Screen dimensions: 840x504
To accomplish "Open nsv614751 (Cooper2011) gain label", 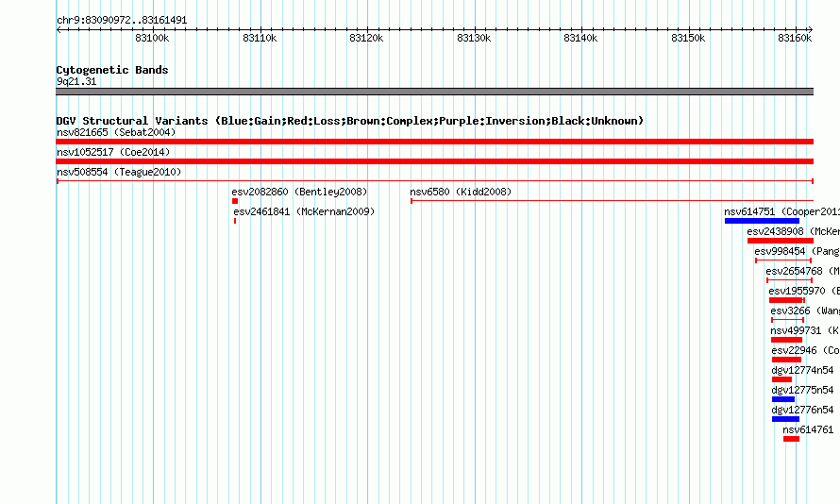I will [x=781, y=211].
